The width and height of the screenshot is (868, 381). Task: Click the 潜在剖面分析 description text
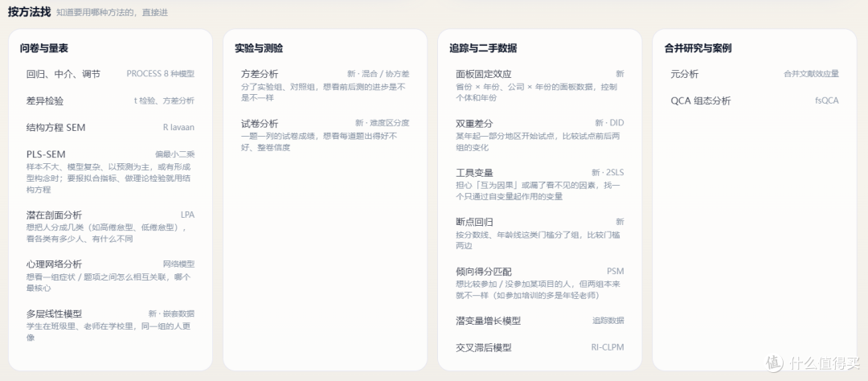(x=108, y=233)
